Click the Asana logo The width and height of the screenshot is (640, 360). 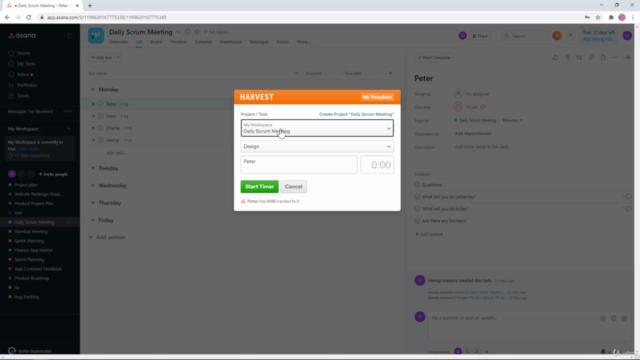coord(22,36)
